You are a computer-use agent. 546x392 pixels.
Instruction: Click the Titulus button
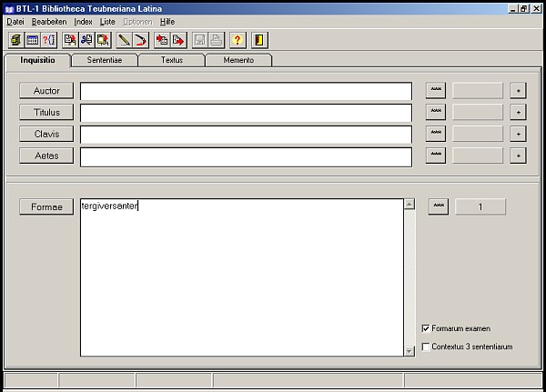click(46, 112)
